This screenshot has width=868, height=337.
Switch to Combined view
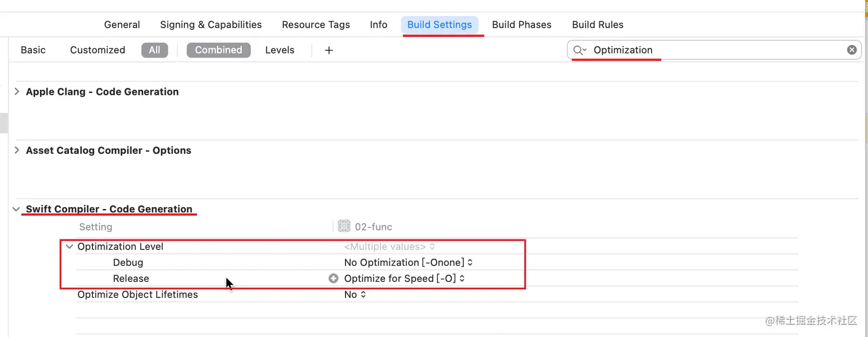[x=218, y=50]
